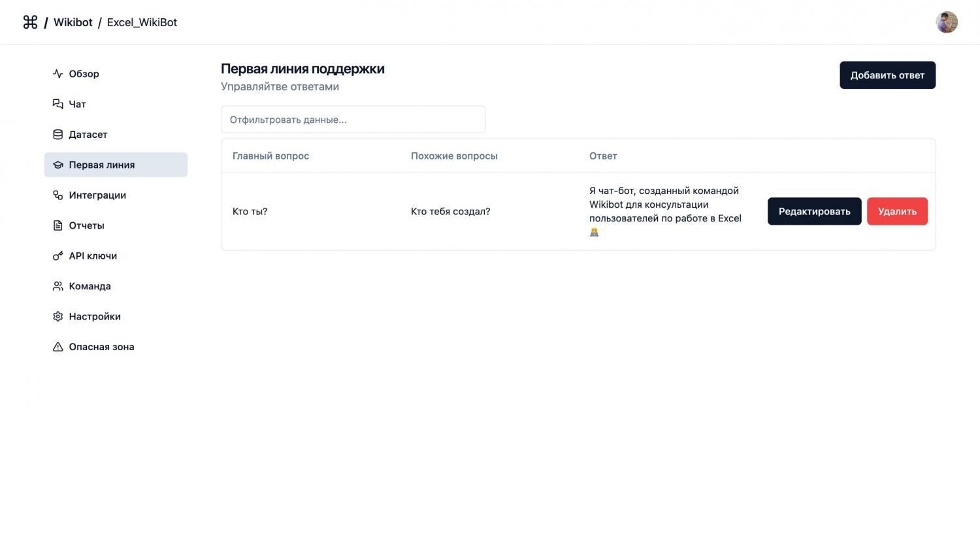Open the user avatar profile picture
Screen dimensions: 980x537
coord(946,22)
